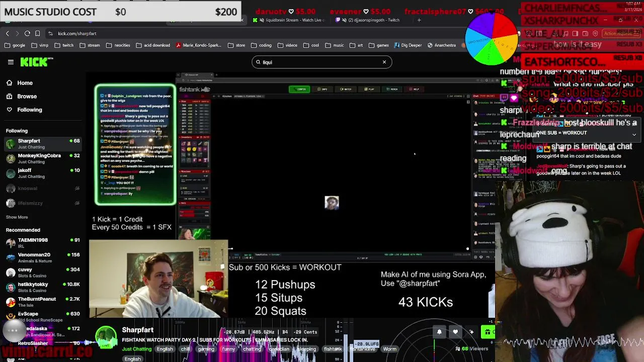Viewport: 644px width, 362px height.
Task: Open the neocities bookmarks folder
Action: coord(118,45)
